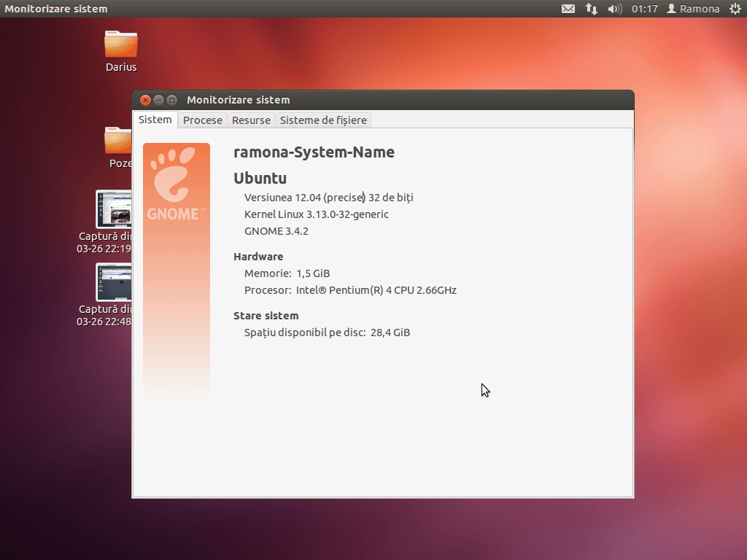Open the Sisteme de fișiere tab
The image size is (747, 560).
[x=323, y=120]
